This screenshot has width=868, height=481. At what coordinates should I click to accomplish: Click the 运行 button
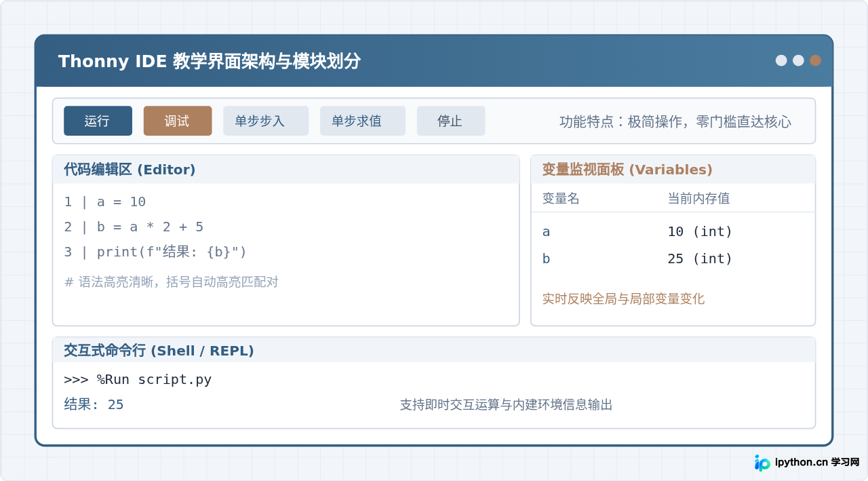point(98,121)
